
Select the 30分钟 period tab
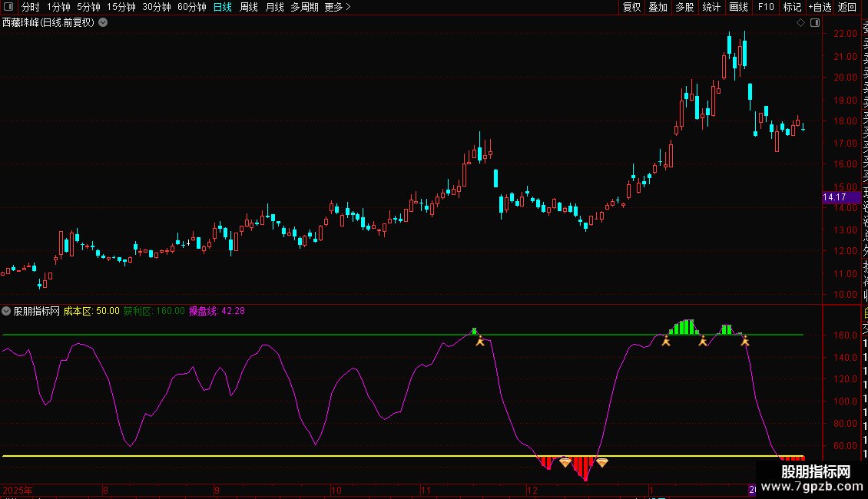[156, 7]
